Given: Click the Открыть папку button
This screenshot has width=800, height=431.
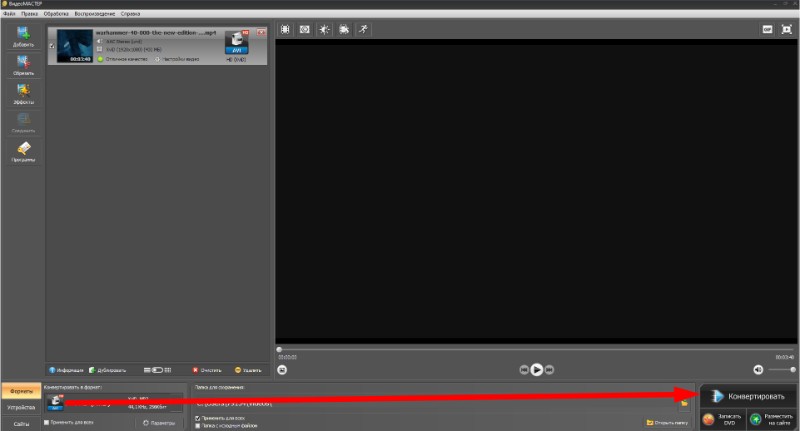Looking at the screenshot, I should tap(667, 423).
